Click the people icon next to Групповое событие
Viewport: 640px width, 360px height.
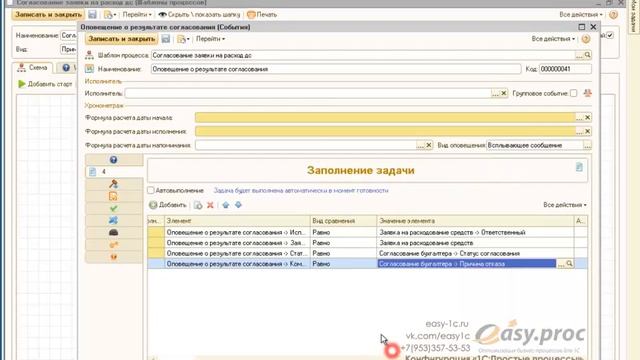click(x=587, y=93)
